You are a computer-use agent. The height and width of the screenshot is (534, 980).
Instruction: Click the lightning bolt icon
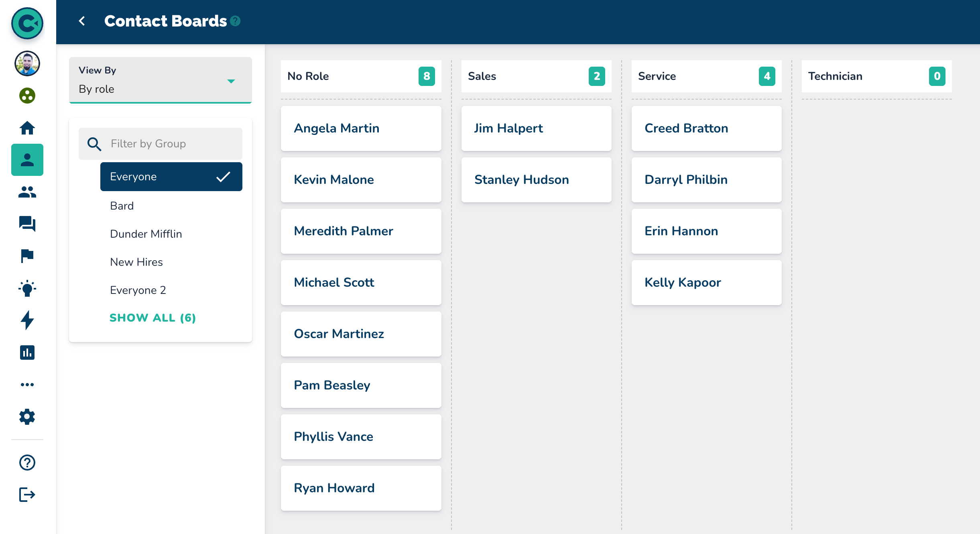point(27,320)
